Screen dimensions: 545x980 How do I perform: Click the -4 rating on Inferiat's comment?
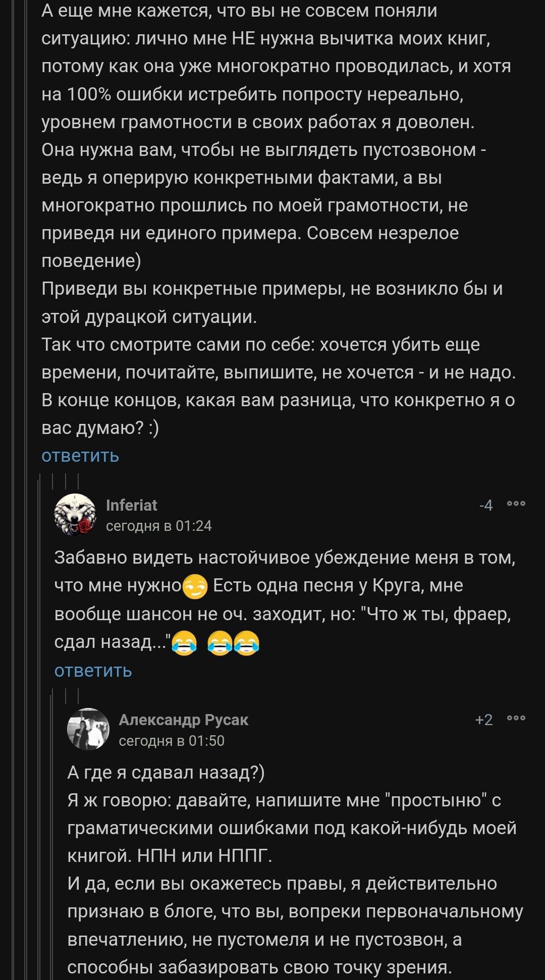point(486,505)
